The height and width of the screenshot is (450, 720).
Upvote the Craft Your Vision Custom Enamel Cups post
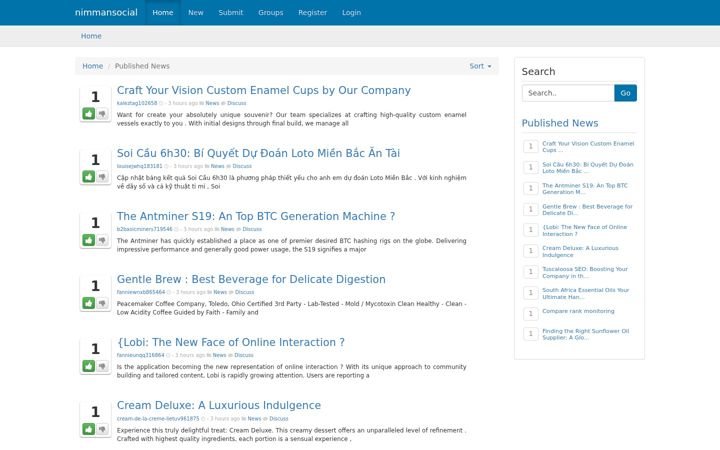[x=89, y=113]
